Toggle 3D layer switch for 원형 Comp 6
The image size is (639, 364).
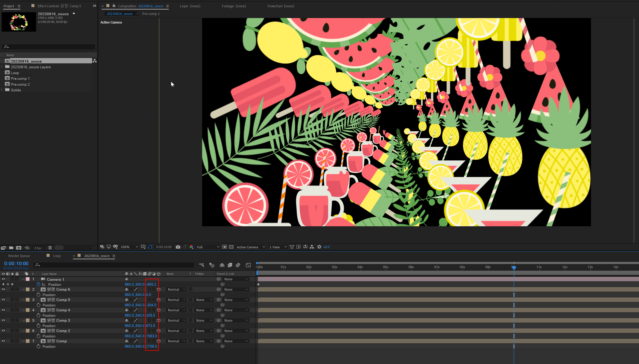click(158, 289)
